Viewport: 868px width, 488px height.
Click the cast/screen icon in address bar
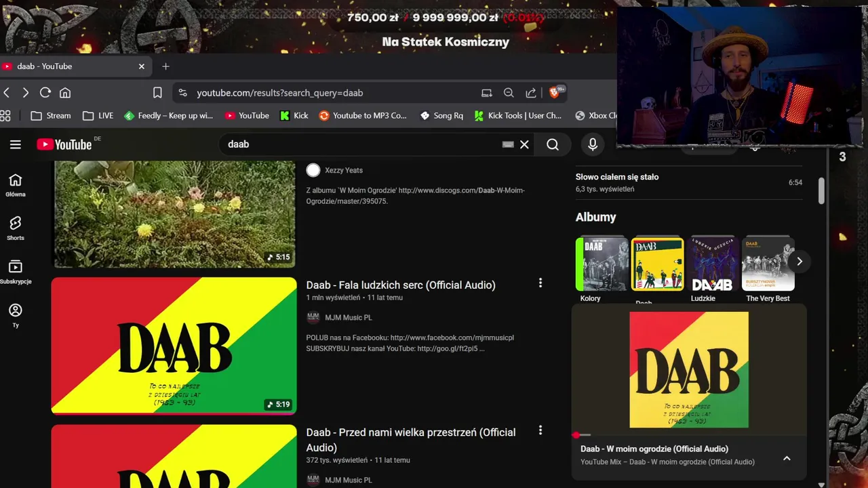point(486,93)
